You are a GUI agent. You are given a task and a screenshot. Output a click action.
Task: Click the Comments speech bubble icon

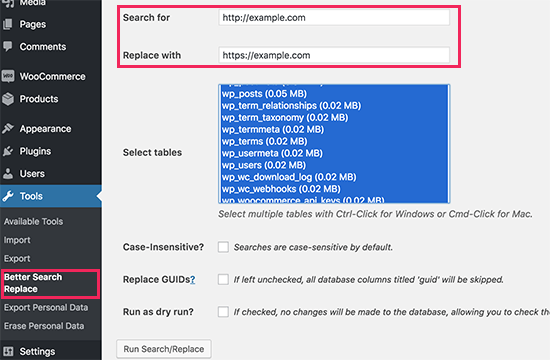tap(8, 46)
